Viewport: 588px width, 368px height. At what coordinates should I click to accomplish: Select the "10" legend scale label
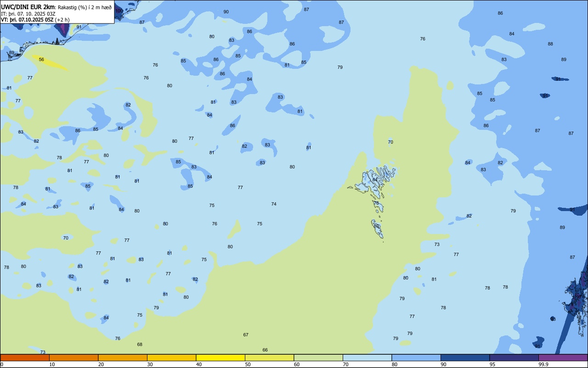(52, 364)
